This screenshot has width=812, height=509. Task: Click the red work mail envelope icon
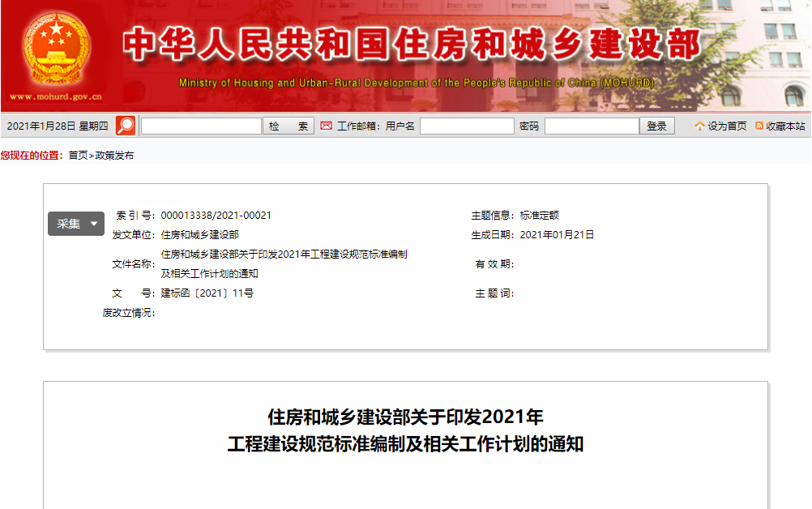[x=327, y=126]
